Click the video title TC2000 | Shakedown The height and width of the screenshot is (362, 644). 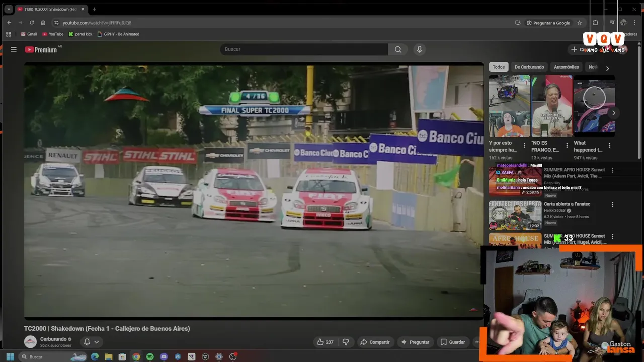coord(107,328)
